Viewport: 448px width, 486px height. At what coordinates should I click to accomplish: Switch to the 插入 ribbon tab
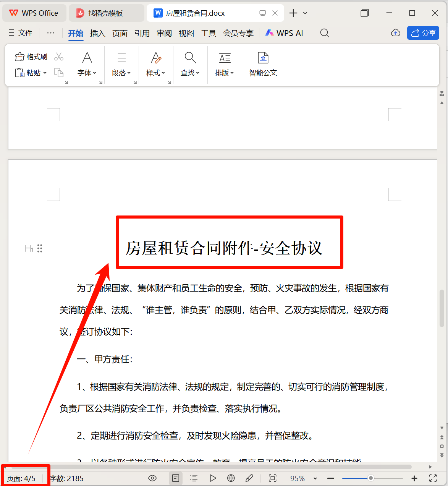[x=98, y=33]
